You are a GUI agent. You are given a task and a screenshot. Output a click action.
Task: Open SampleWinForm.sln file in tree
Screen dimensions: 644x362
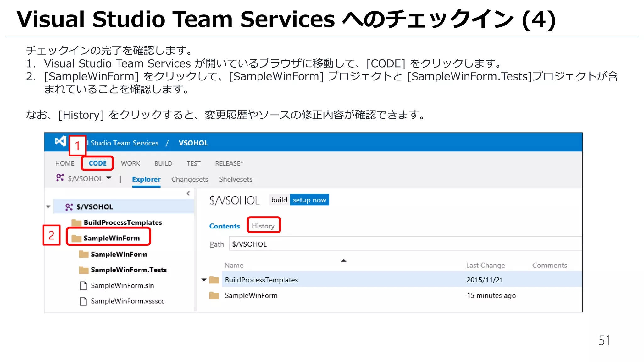coord(122,285)
